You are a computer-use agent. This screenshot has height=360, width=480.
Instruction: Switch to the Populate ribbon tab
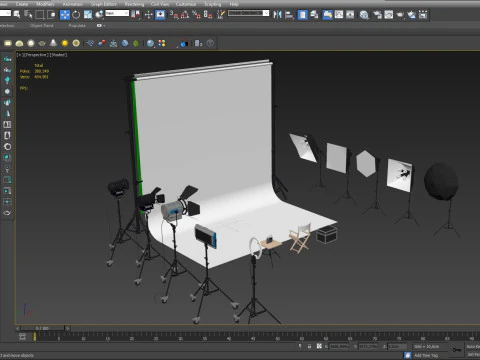(77, 25)
